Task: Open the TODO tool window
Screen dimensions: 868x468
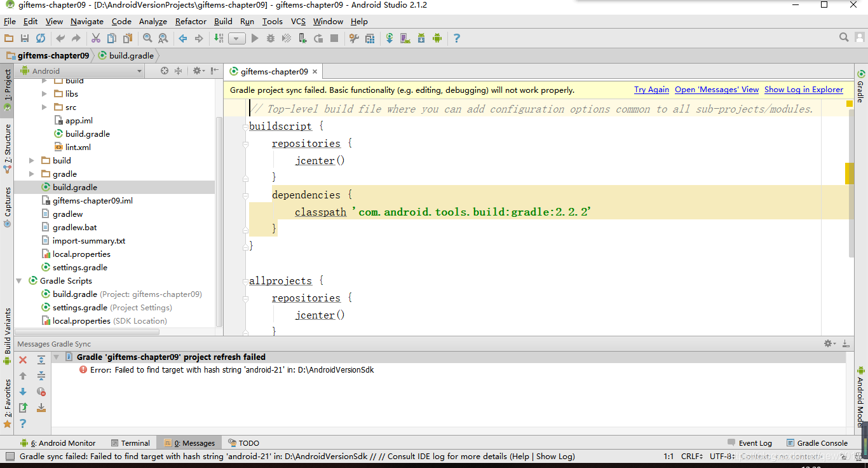Action: tap(243, 443)
